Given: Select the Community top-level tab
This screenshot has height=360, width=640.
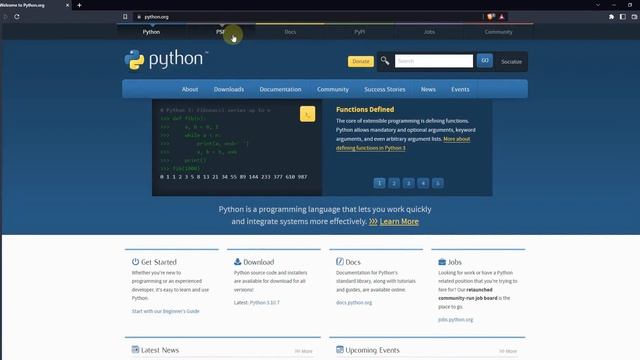Looking at the screenshot, I should pos(498,32).
